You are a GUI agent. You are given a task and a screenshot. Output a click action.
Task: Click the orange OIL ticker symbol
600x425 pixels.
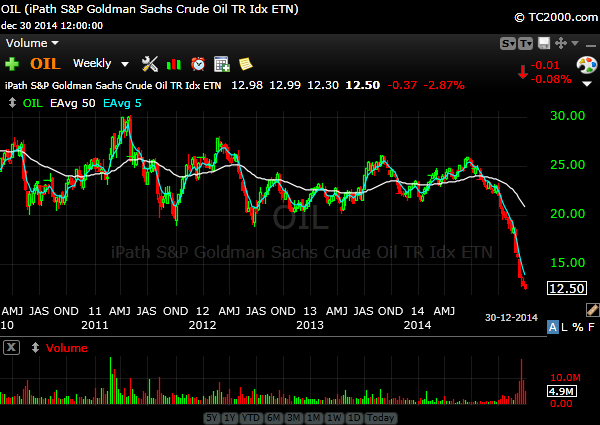tap(45, 64)
